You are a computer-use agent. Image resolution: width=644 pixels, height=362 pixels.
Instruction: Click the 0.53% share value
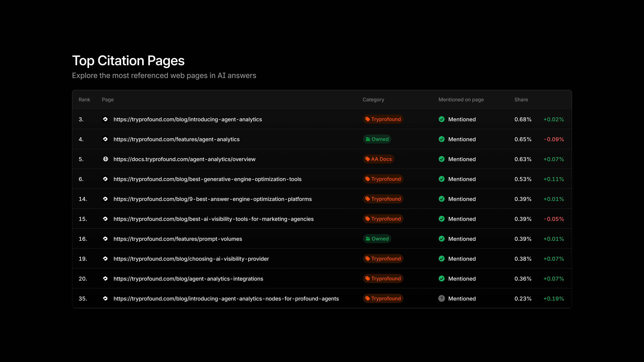[523, 179]
